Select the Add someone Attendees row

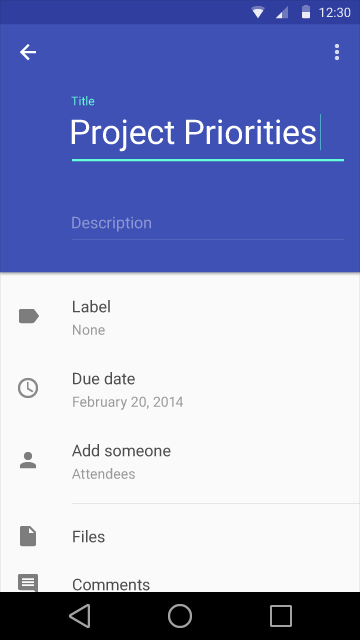point(180,462)
